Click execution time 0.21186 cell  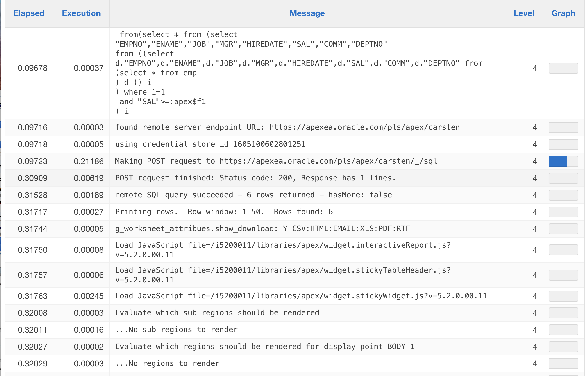[89, 161]
